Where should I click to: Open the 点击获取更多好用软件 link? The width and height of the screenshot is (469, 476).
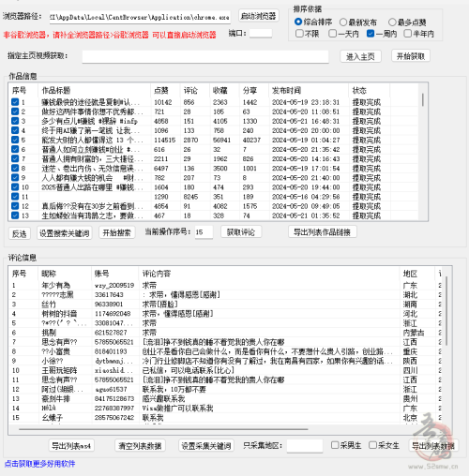(x=39, y=464)
